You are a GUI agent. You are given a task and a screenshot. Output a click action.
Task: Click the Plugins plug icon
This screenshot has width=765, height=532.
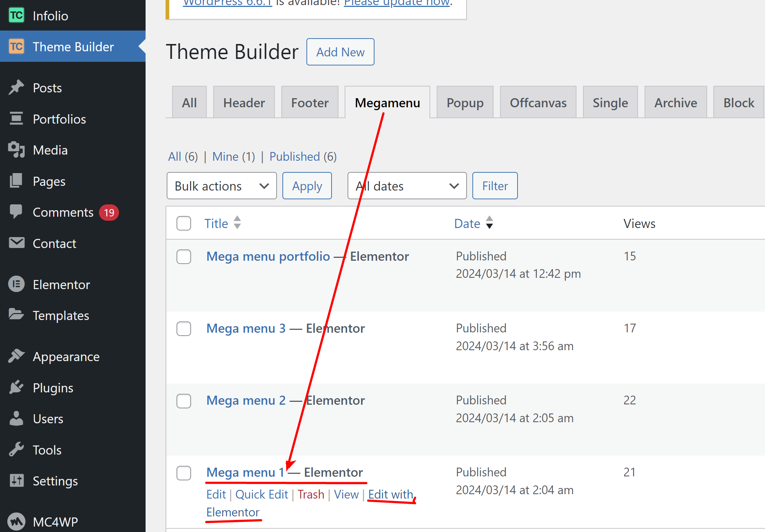click(x=16, y=387)
